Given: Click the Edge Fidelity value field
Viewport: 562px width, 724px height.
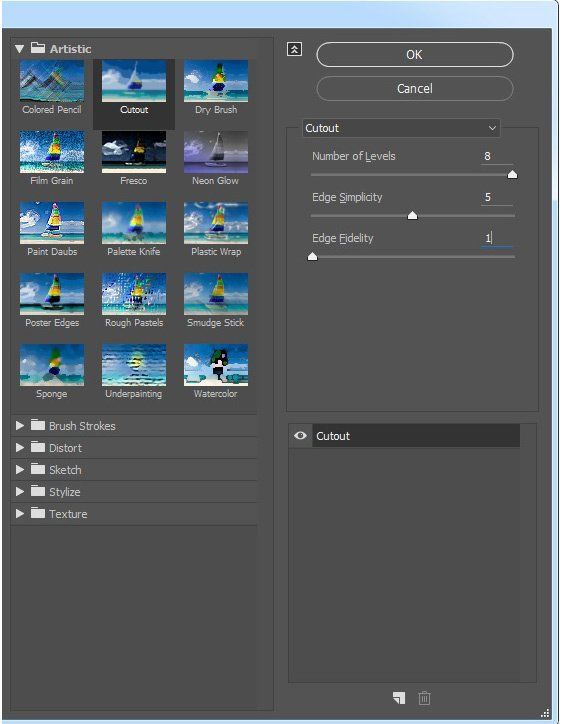Looking at the screenshot, I should click(497, 238).
